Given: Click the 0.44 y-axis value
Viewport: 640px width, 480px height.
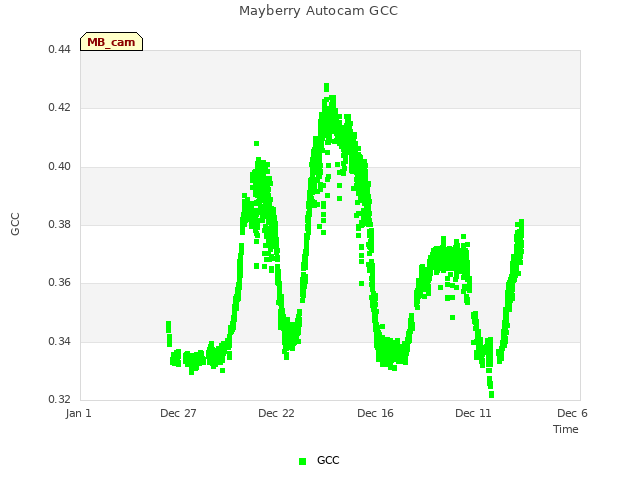Looking at the screenshot, I should (x=60, y=49).
